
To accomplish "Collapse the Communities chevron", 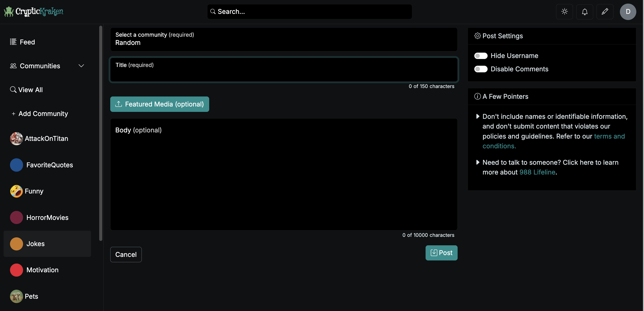I will pos(81,66).
